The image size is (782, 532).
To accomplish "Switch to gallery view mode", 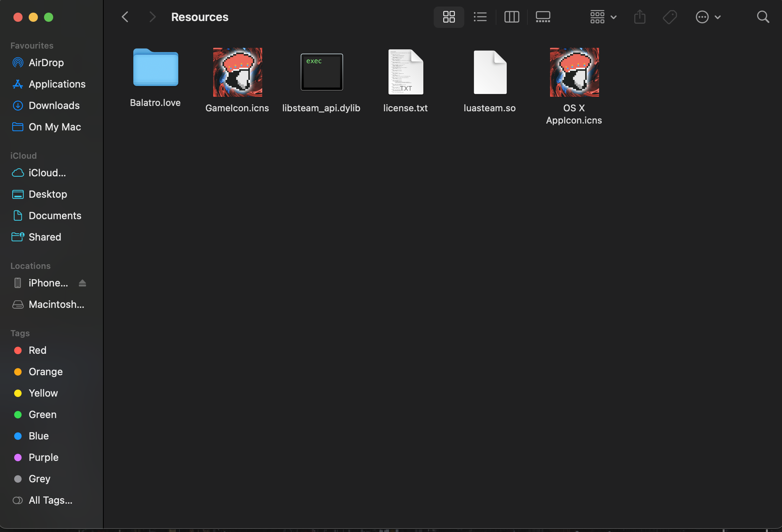I will (x=543, y=17).
